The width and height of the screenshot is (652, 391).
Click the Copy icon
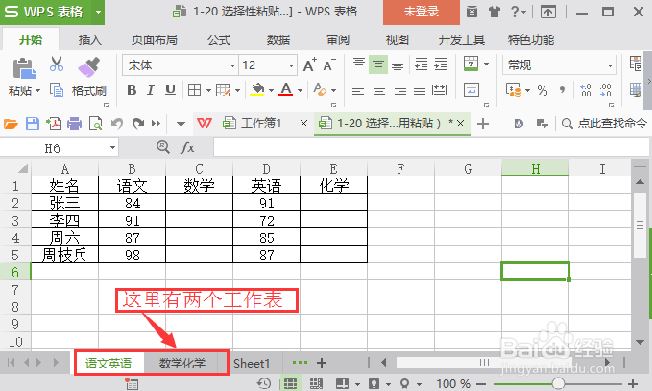(57, 90)
